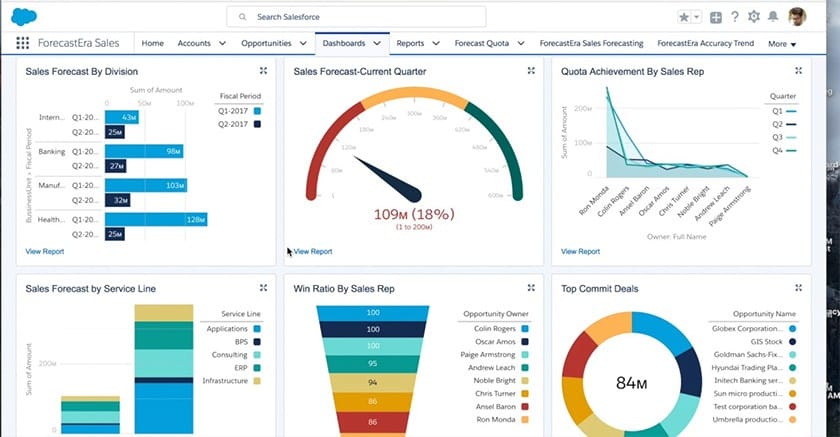Screen dimensions: 840x437
Task: Click the 109M (18%) gauge value
Action: point(414,214)
